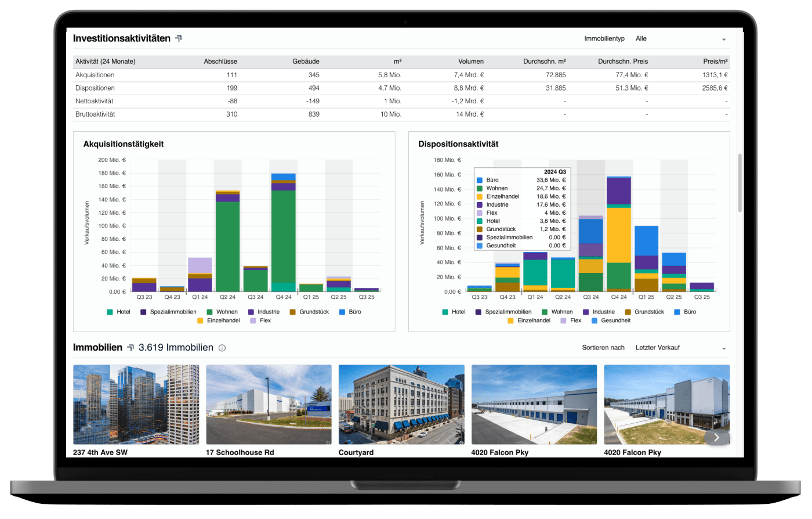Viewport: 812px width, 519px height.
Task: Click the info icon beside 3.619 Immobilien
Action: (222, 348)
